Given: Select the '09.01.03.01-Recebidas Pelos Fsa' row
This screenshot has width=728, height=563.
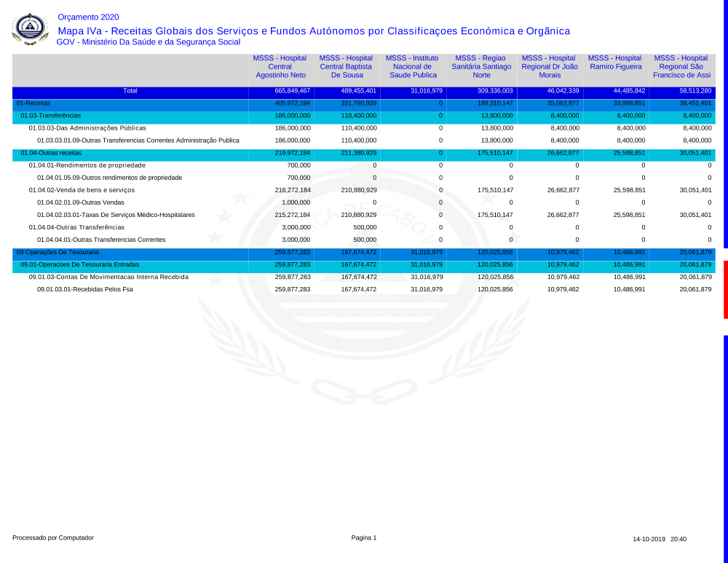Looking at the screenshot, I should (85, 289).
